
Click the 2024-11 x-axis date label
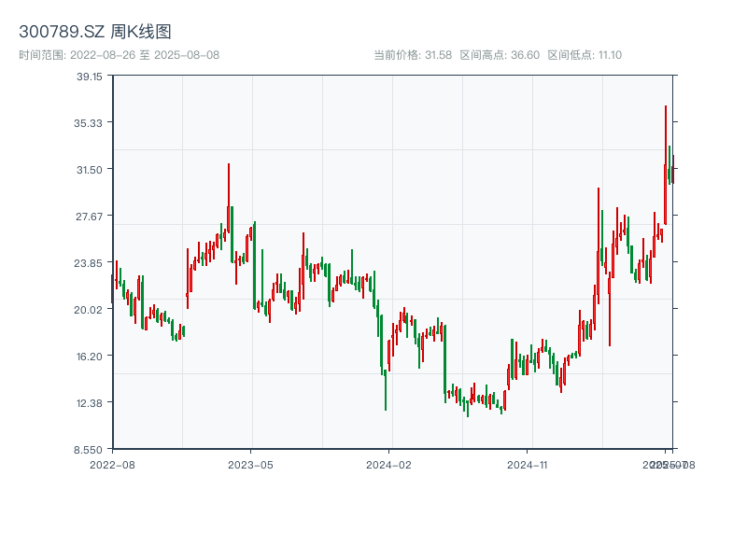pyautogui.click(x=529, y=464)
